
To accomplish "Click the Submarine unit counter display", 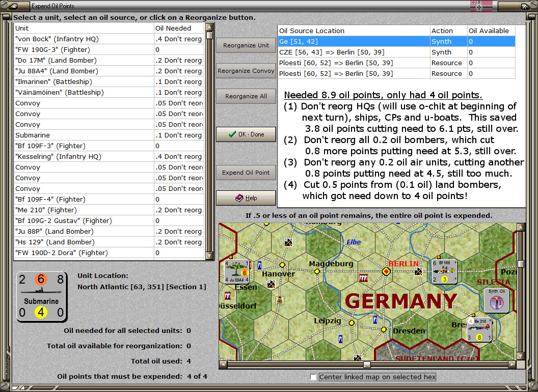I will [41, 297].
